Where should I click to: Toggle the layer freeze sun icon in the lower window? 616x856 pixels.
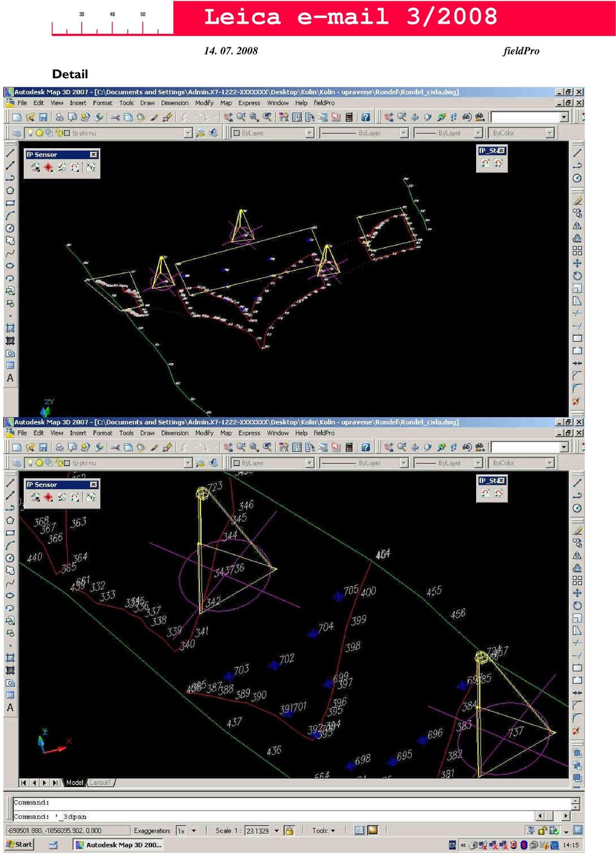[40, 463]
